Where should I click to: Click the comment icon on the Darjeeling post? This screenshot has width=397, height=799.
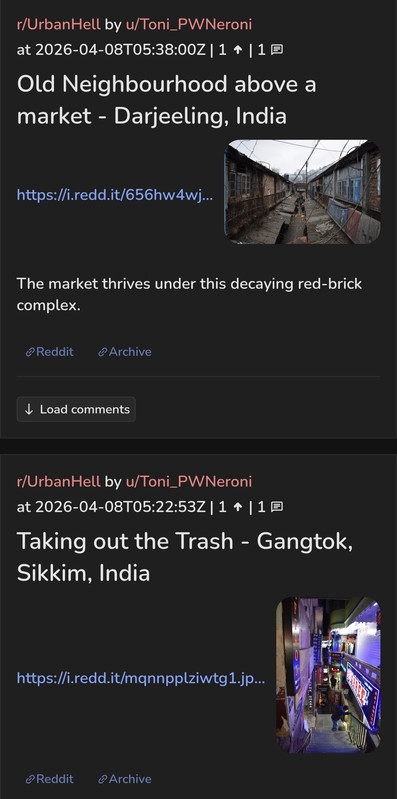click(277, 50)
